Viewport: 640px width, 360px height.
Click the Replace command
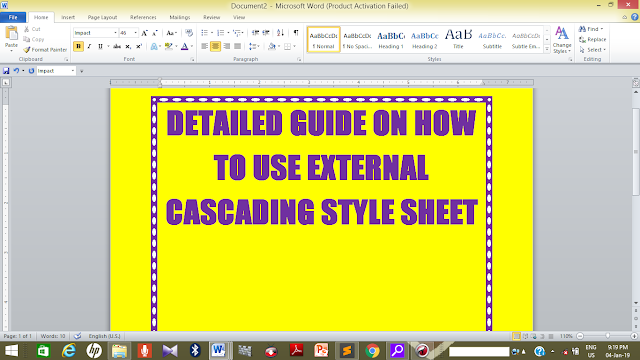593,39
